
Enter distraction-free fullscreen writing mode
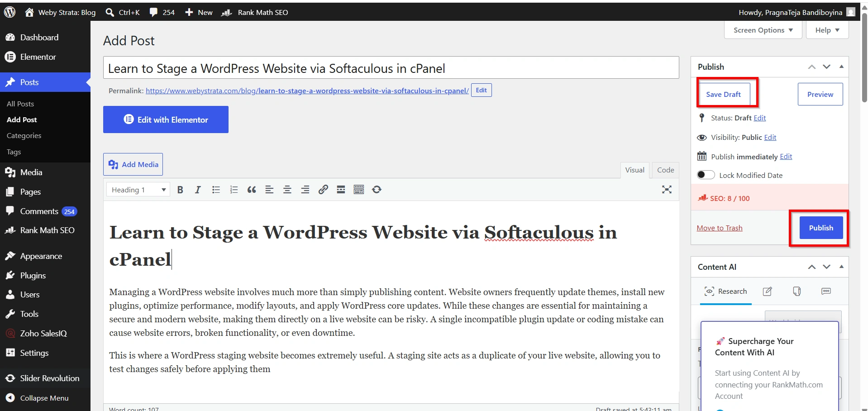[667, 190]
